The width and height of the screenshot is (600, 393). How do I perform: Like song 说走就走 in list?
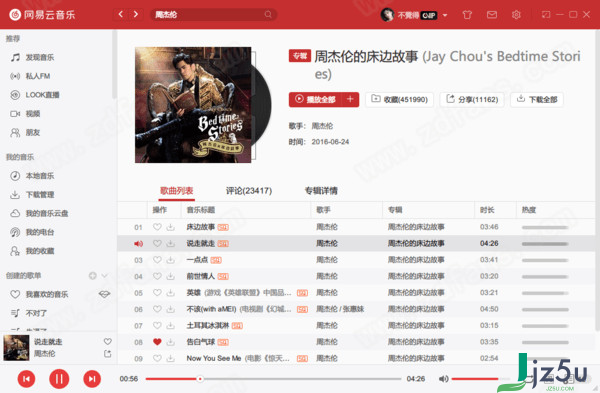tap(157, 243)
